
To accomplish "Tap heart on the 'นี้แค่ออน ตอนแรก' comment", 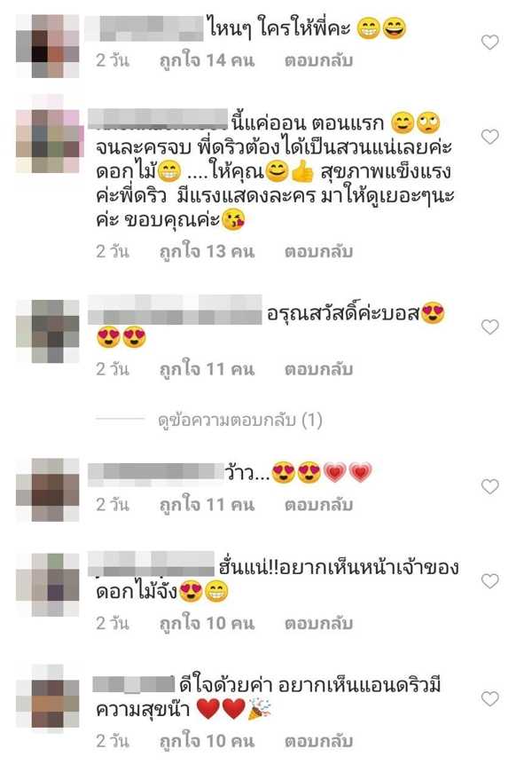I will tap(489, 137).
